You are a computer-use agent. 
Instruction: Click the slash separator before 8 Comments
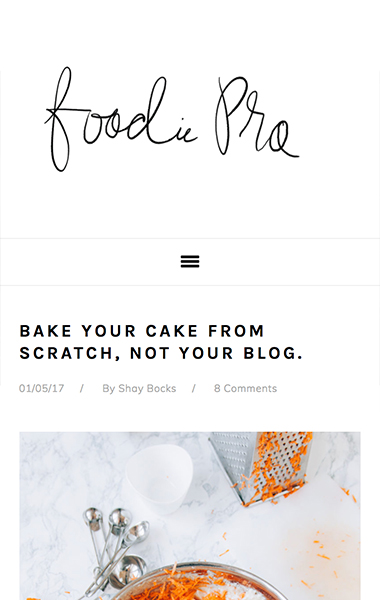194,388
